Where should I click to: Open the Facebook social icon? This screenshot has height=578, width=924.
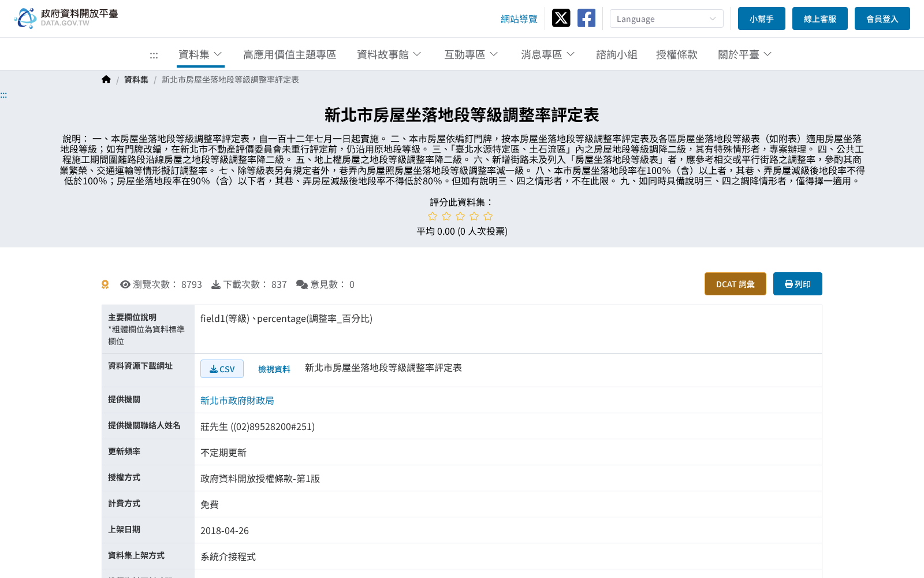[586, 18]
